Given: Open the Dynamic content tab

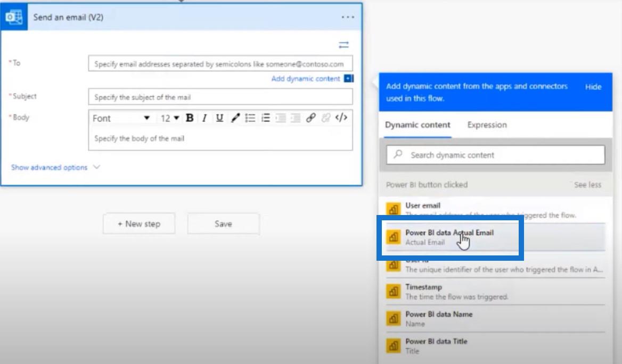Looking at the screenshot, I should 418,125.
